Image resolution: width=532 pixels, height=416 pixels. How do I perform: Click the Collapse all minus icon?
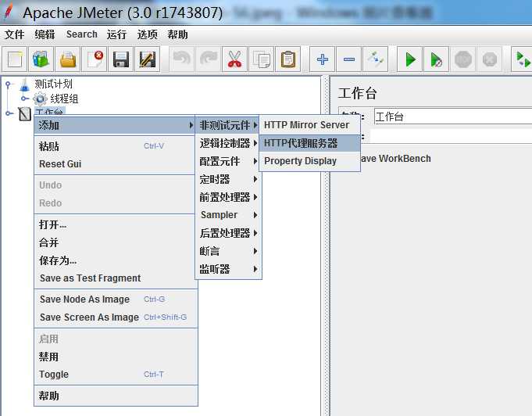tap(348, 59)
